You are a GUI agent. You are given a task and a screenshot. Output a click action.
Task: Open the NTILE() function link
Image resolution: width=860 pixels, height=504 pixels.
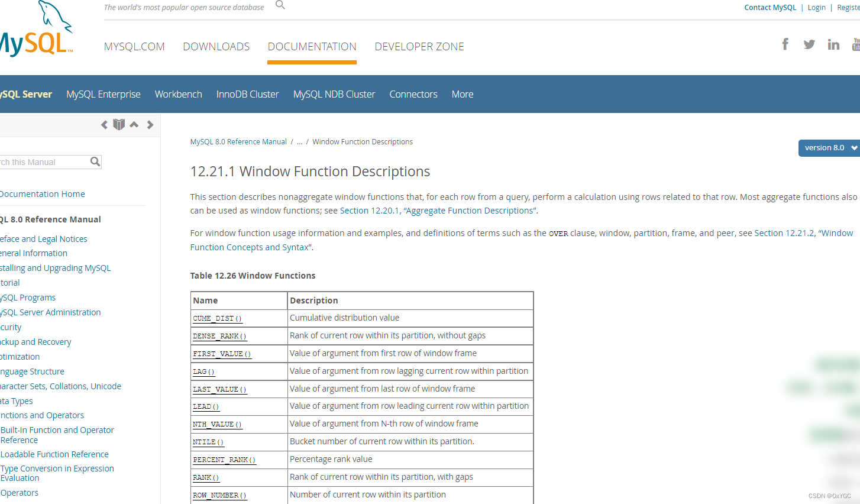click(x=208, y=442)
